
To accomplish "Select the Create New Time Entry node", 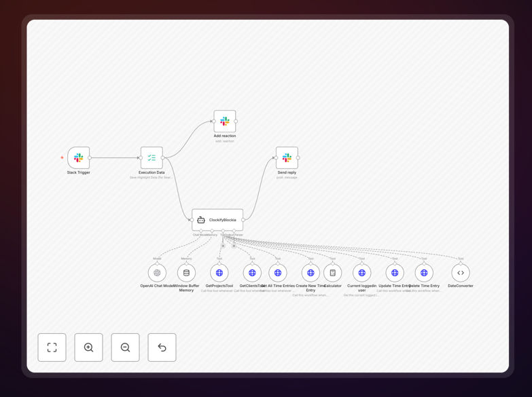I will (x=311, y=273).
